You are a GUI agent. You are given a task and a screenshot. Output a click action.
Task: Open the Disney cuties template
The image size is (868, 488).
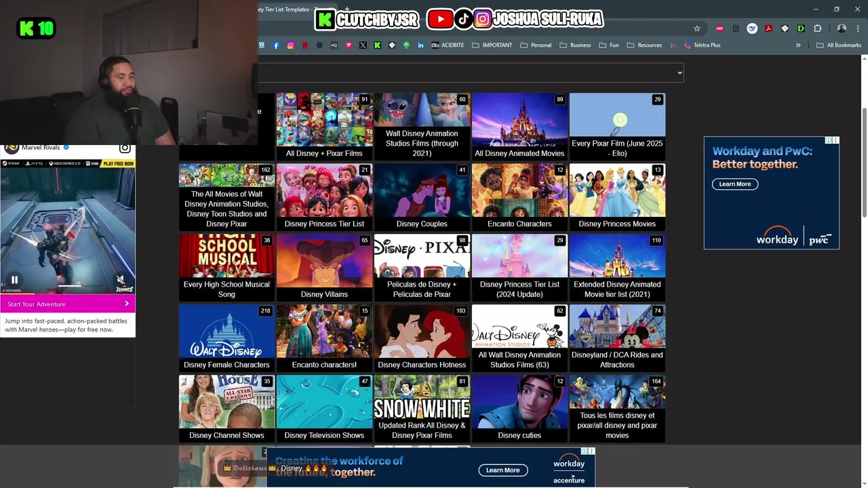519,409
